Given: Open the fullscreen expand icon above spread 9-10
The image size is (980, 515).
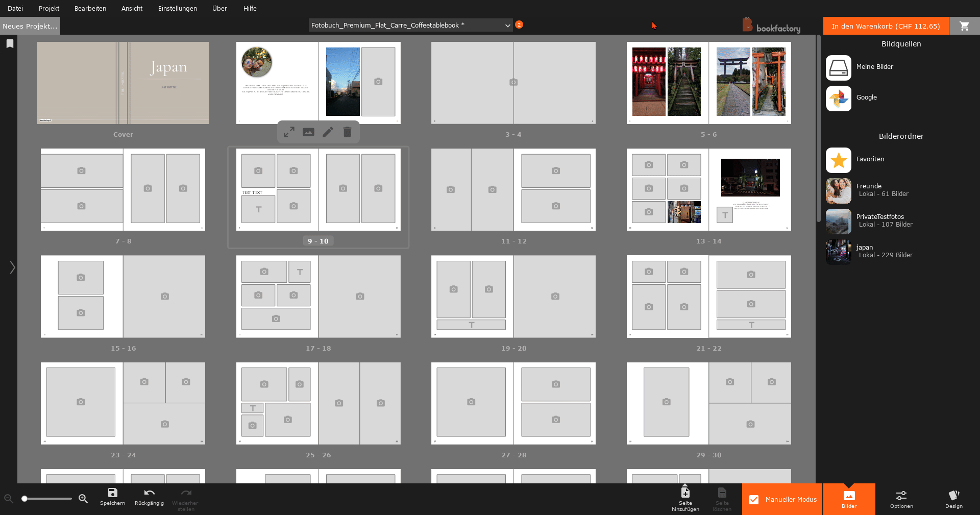Looking at the screenshot, I should click(289, 132).
